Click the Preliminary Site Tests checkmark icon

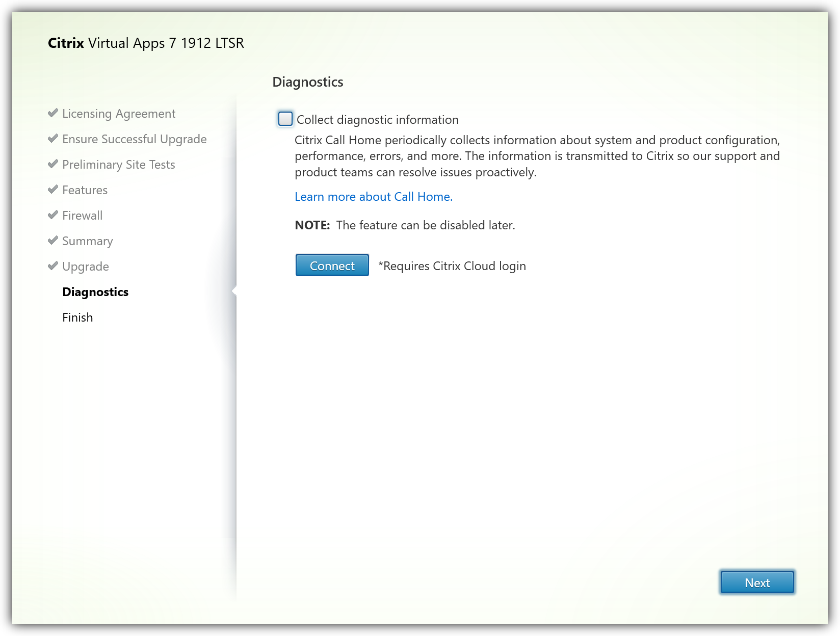click(53, 164)
